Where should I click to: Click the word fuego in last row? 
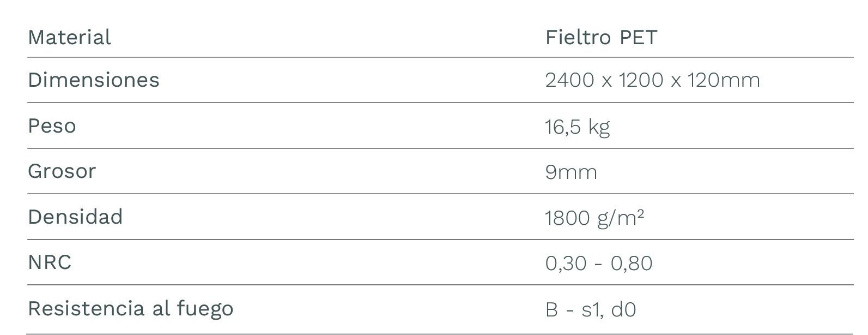(x=205, y=309)
